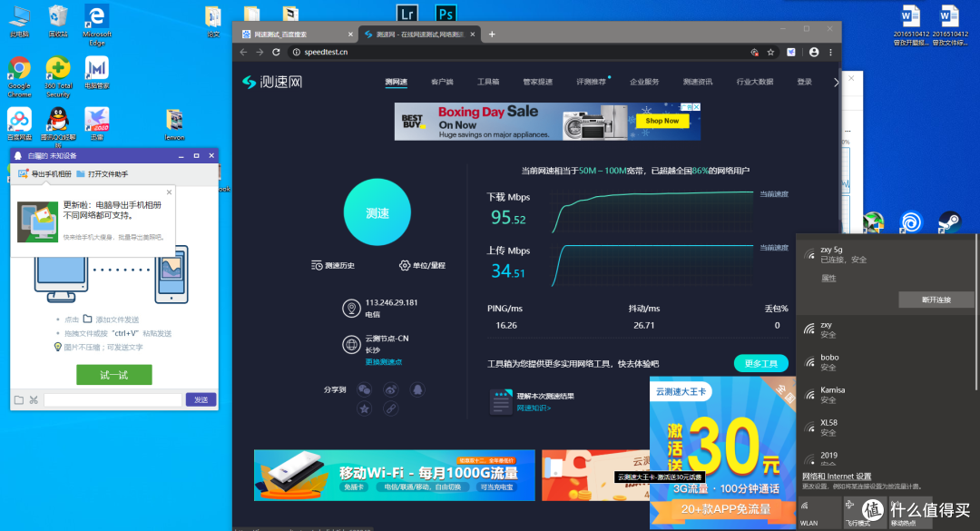Viewport: 980px width, 531px height.
Task: Open the 企业服务 nav item
Action: click(643, 82)
